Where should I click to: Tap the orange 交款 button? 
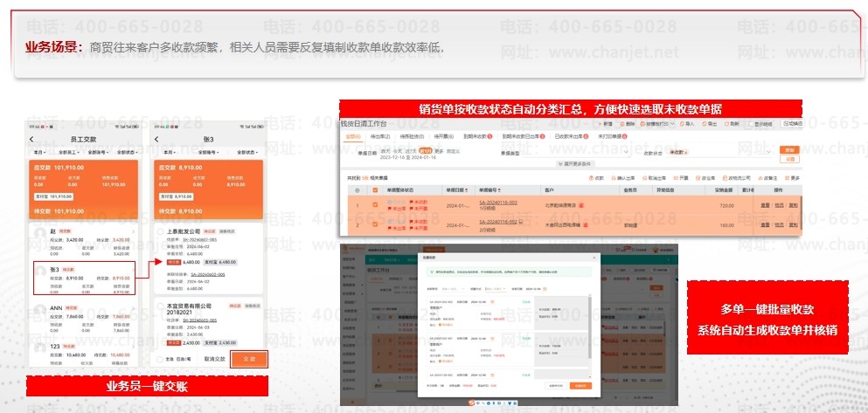249,359
